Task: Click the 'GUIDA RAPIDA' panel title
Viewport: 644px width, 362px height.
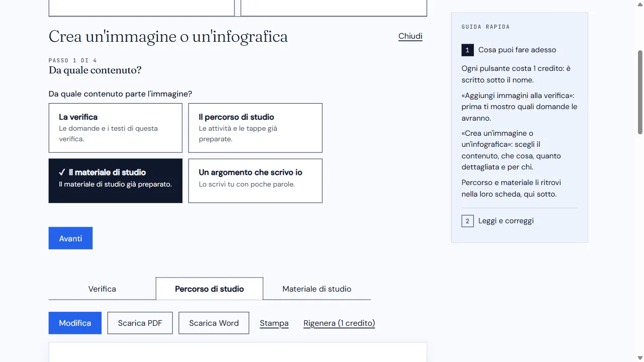Action: [486, 27]
